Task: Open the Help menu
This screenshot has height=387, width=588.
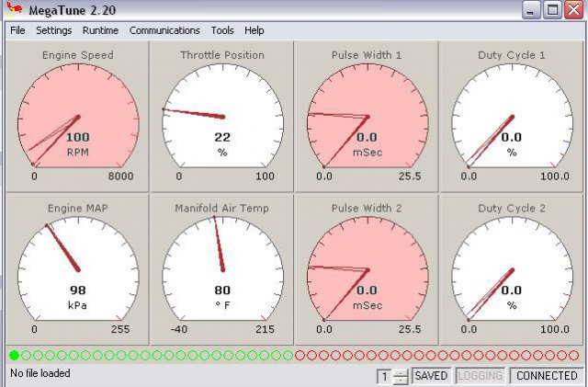Action: pyautogui.click(x=254, y=30)
